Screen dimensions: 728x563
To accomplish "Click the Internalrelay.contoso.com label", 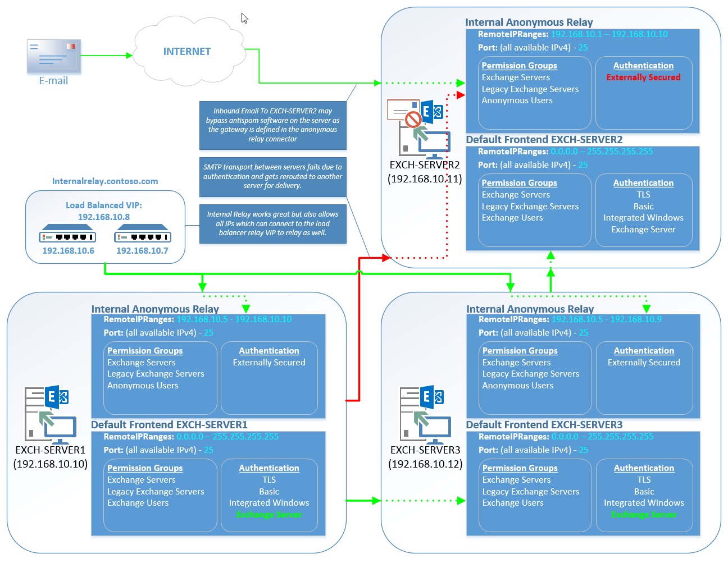I will (105, 181).
